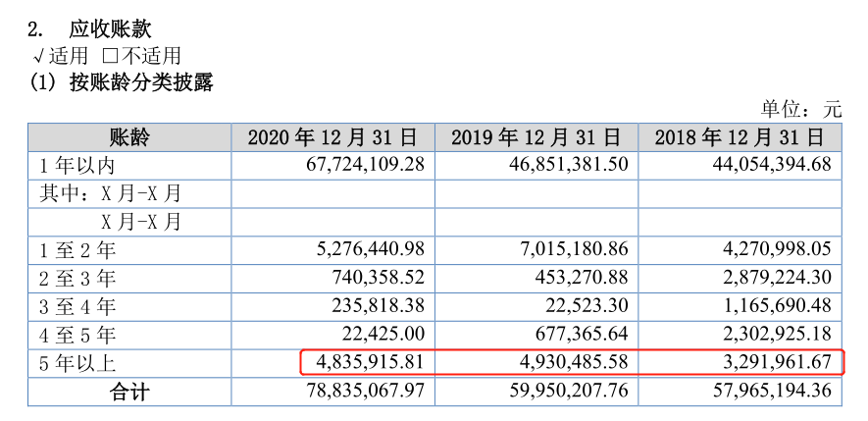Select the 2020年12月31日 column header
The image size is (868, 421).
332,136
